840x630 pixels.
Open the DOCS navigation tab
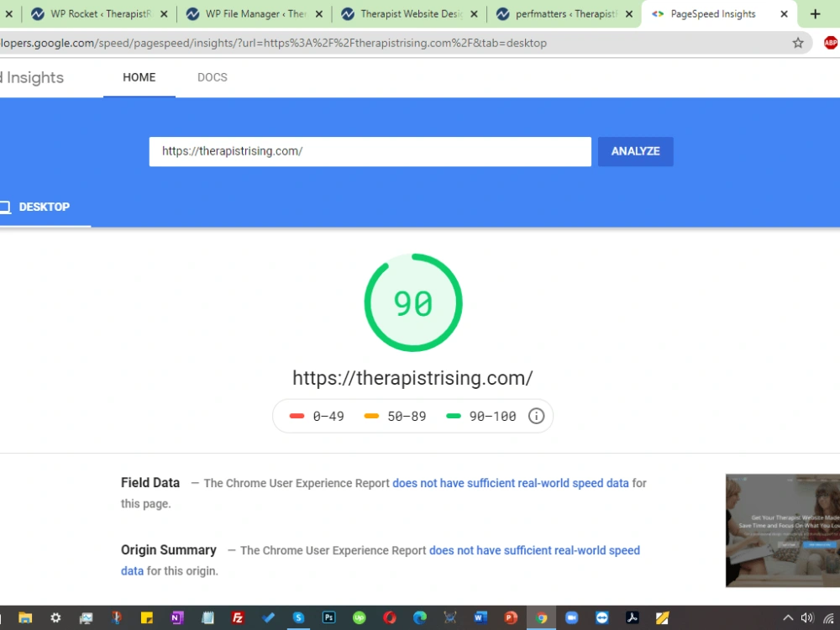(x=213, y=77)
